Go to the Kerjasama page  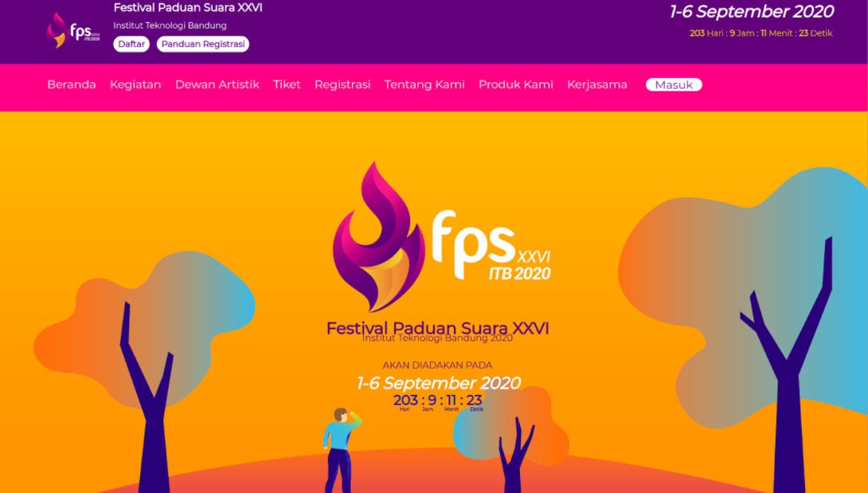coord(597,84)
